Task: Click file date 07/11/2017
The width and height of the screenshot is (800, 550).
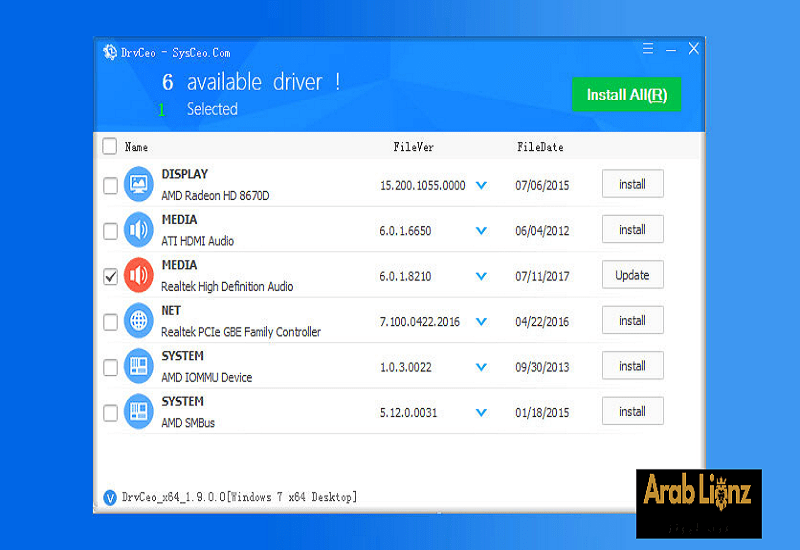Action: [542, 276]
